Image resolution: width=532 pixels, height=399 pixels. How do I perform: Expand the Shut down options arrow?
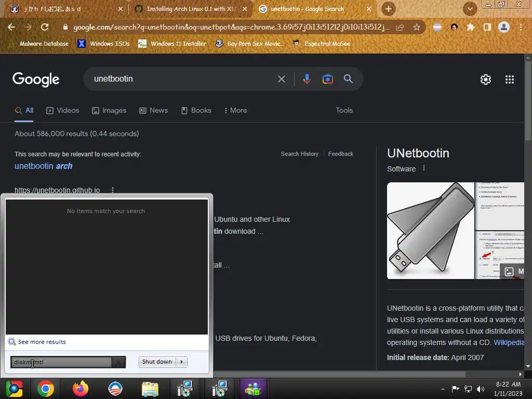[x=182, y=362]
